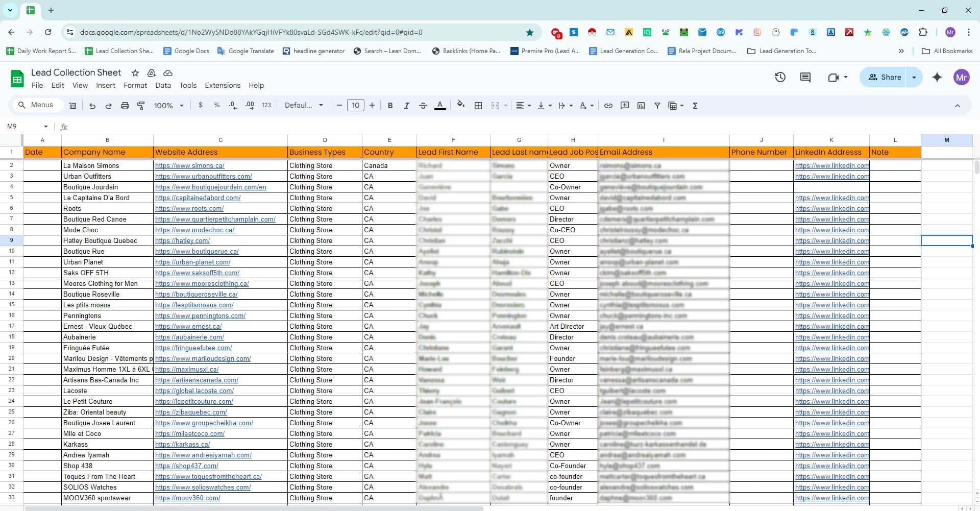Format as currency with dollar icon
Viewport: 980px width, 511px height.
pos(201,105)
